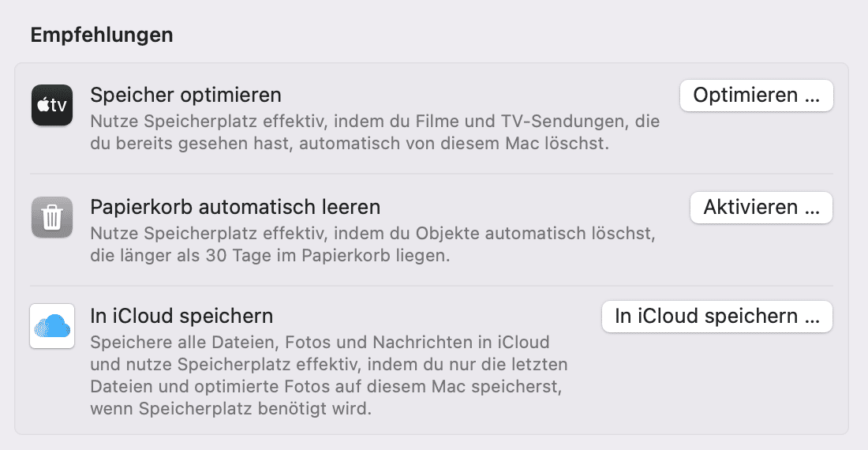Click the line 'und nutze Speicherplatz effektiv'
868x450 pixels.
pyautogui.click(x=329, y=364)
